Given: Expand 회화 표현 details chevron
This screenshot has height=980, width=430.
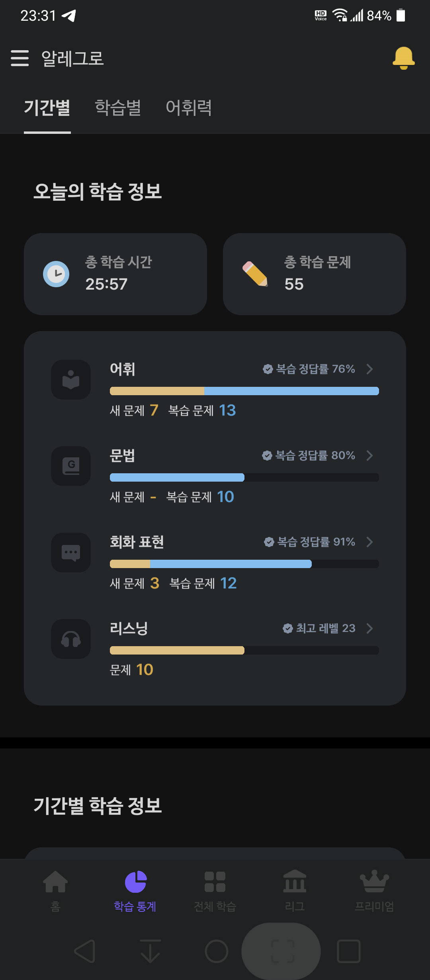Looking at the screenshot, I should 369,542.
